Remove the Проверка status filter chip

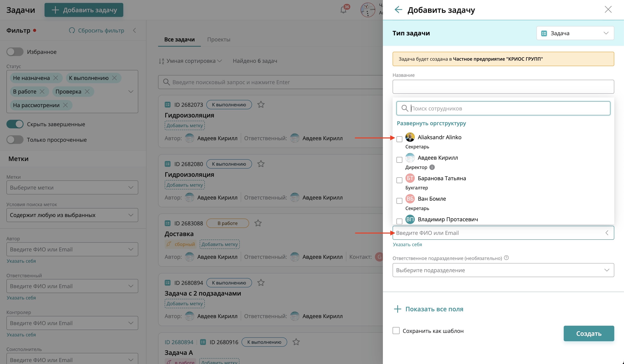(x=87, y=92)
